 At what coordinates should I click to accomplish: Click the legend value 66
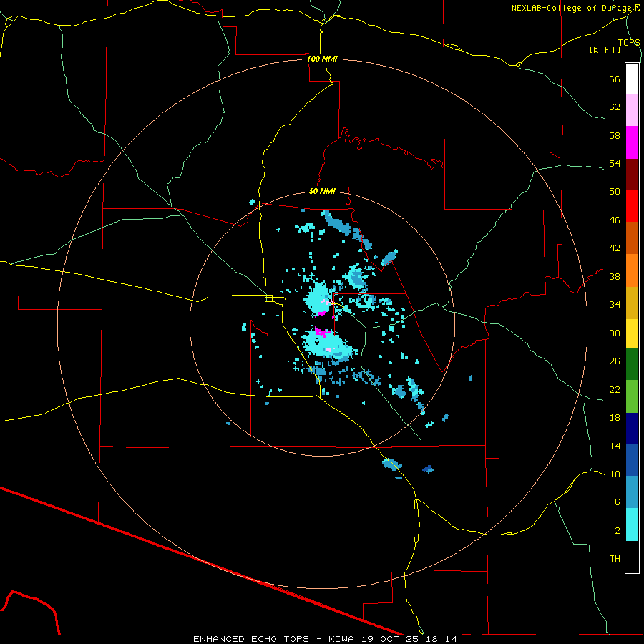pos(615,79)
